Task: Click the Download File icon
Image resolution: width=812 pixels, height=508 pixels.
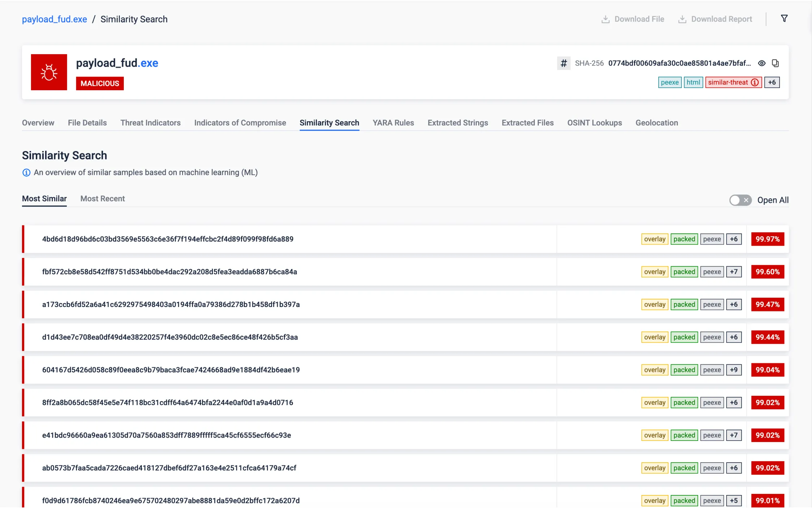Action: [605, 19]
